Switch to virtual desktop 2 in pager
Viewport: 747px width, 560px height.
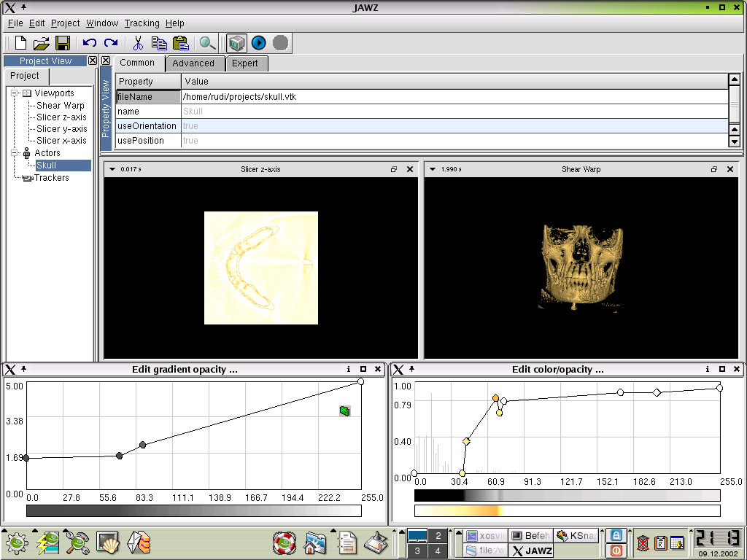[x=438, y=536]
